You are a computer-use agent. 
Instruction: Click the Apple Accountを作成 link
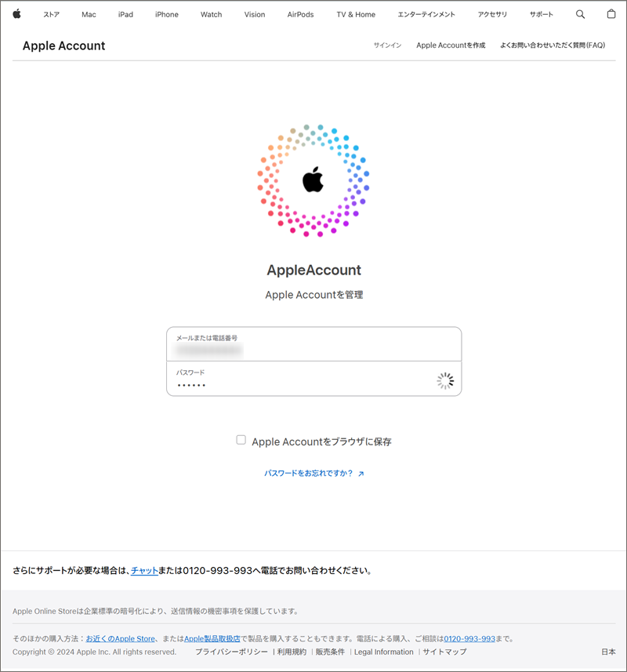[451, 45]
